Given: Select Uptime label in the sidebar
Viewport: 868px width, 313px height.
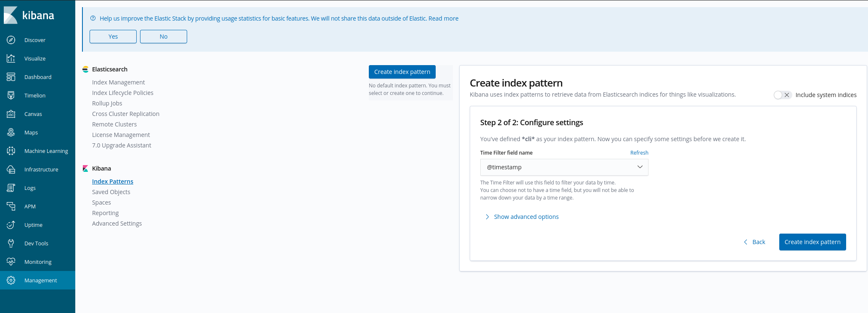Looking at the screenshot, I should [x=33, y=225].
